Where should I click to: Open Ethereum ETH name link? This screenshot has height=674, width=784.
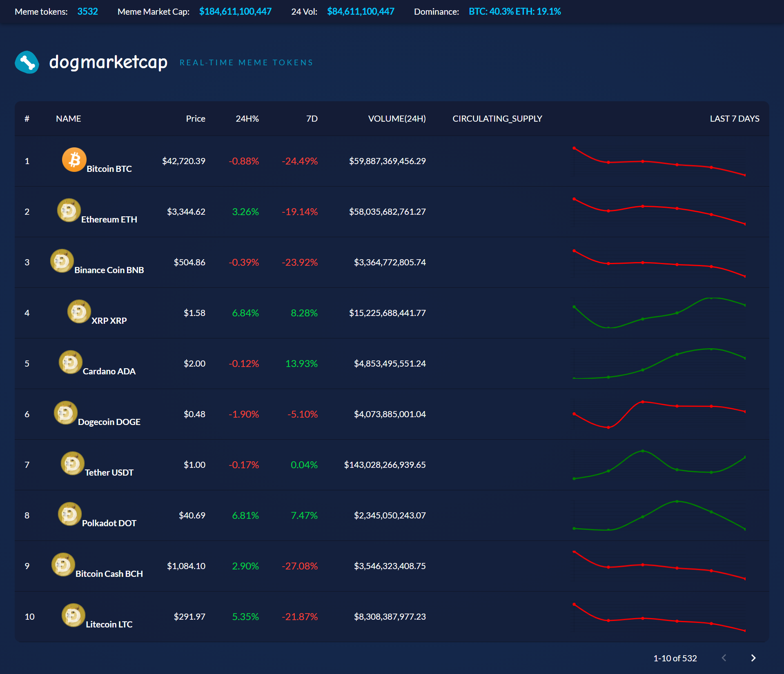109,220
